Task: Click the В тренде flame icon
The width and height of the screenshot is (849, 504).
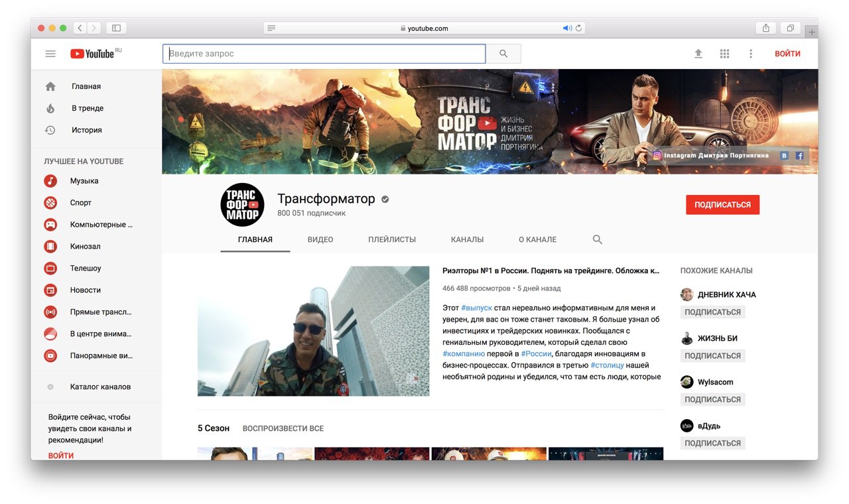Action: (x=50, y=108)
